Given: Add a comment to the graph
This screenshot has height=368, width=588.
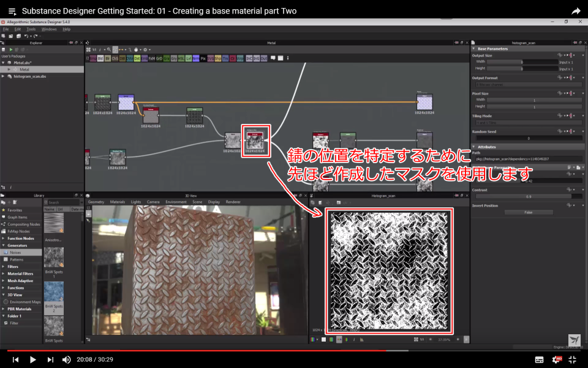Looking at the screenshot, I should pos(273,58).
